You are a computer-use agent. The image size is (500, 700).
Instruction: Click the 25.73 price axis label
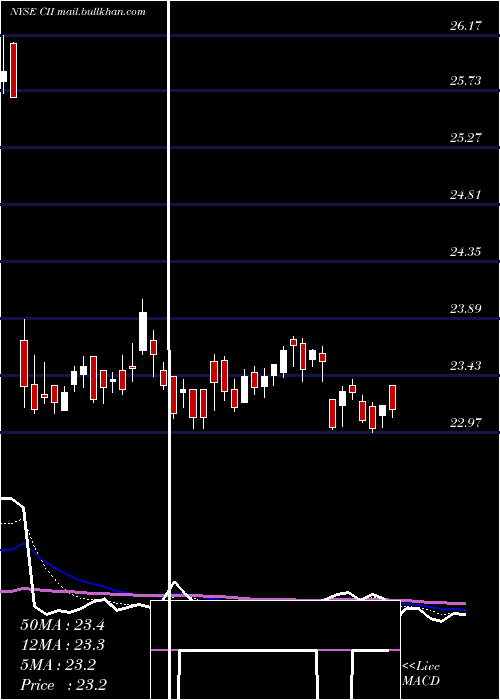coord(466,81)
